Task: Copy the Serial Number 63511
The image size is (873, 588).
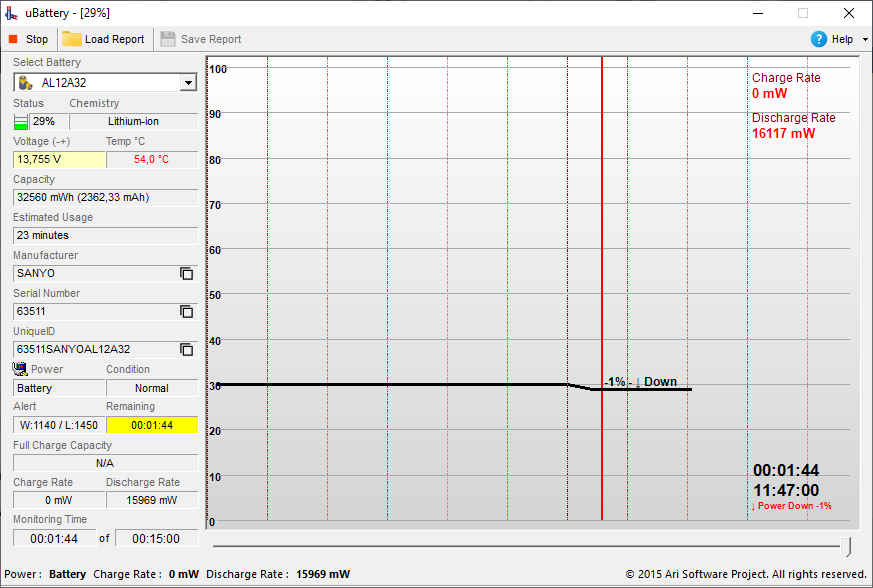Action: (187, 311)
